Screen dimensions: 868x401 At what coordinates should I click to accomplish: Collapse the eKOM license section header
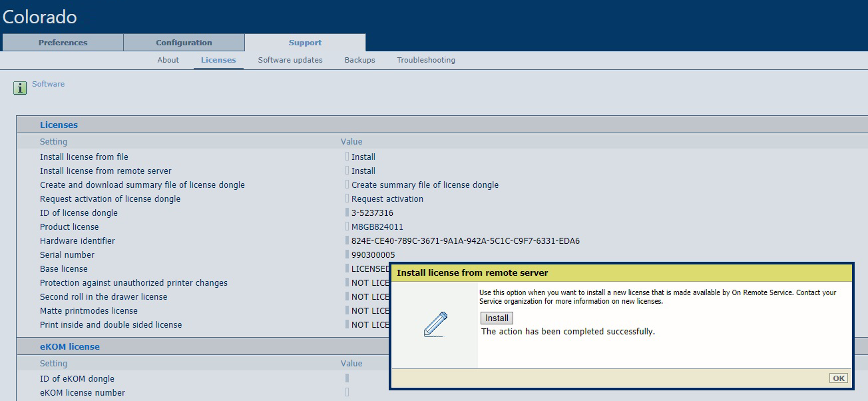tap(70, 347)
